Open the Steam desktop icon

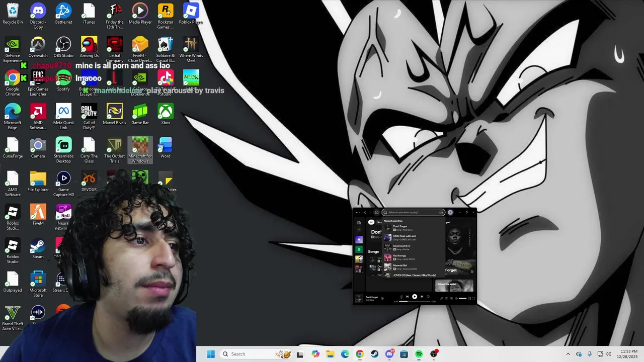click(38, 249)
